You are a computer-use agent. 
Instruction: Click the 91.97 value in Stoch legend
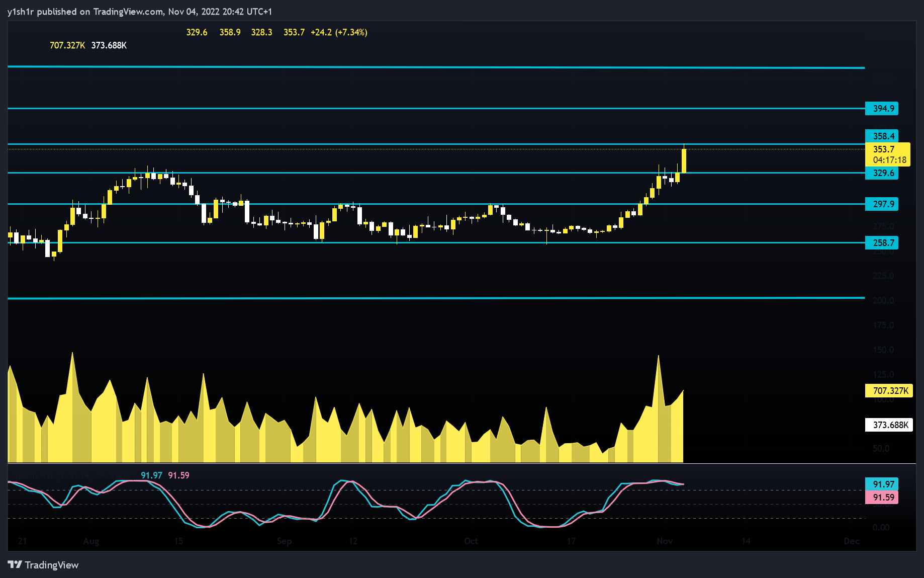pyautogui.click(x=151, y=475)
